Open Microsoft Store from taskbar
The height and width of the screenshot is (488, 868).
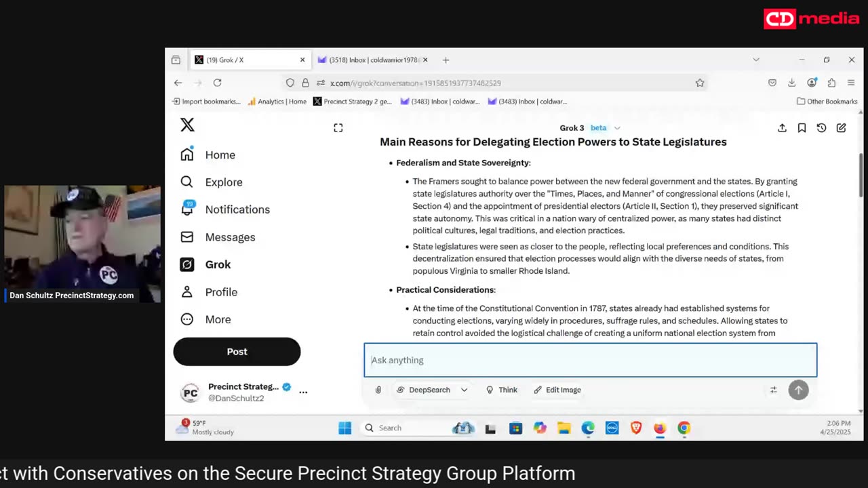[x=515, y=428]
